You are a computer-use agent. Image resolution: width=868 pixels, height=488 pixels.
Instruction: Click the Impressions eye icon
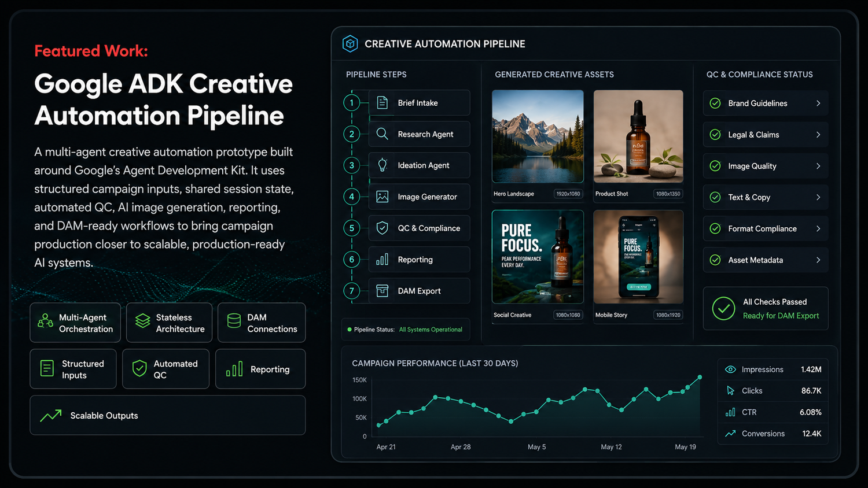coord(730,369)
